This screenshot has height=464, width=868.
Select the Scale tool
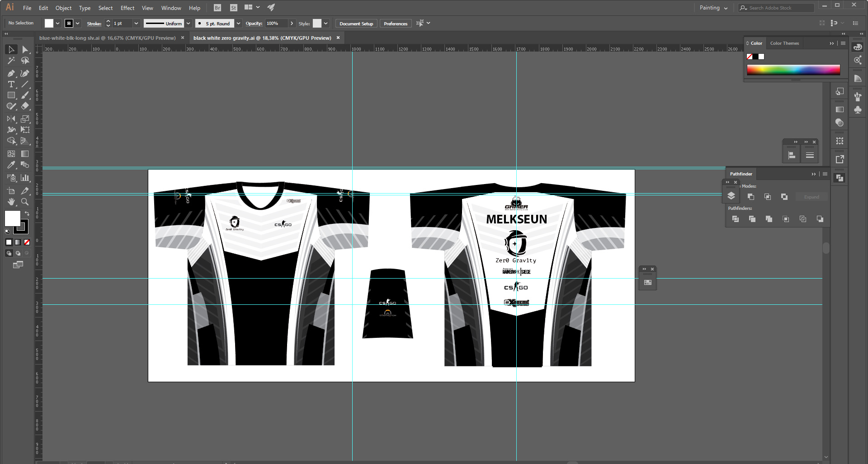[x=25, y=119]
